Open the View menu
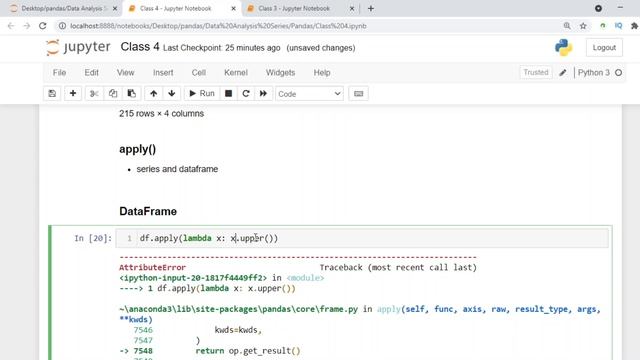The image size is (640, 360). 125,73
